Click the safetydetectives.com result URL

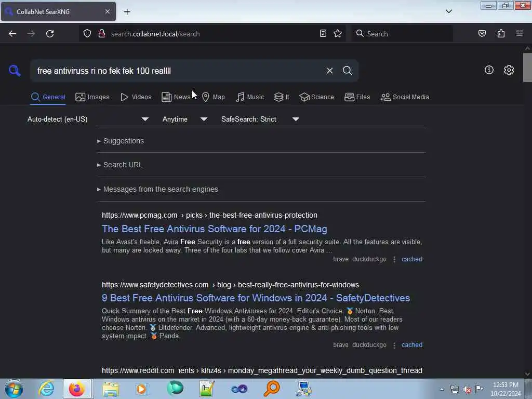pos(230,285)
